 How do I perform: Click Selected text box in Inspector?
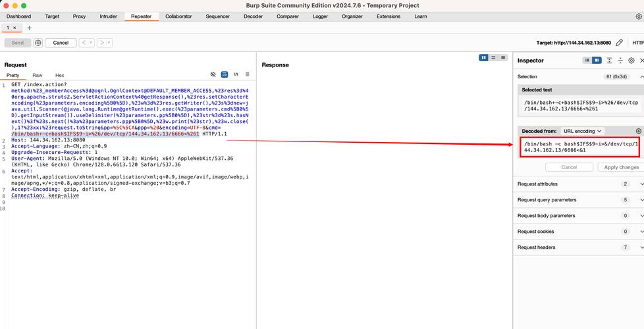point(579,105)
